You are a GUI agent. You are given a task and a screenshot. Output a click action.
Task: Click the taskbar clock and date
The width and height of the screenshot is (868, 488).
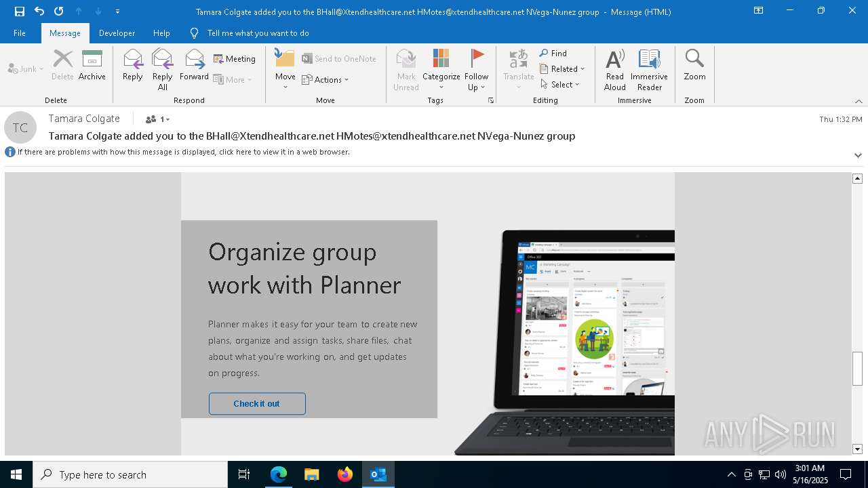pyautogui.click(x=810, y=474)
